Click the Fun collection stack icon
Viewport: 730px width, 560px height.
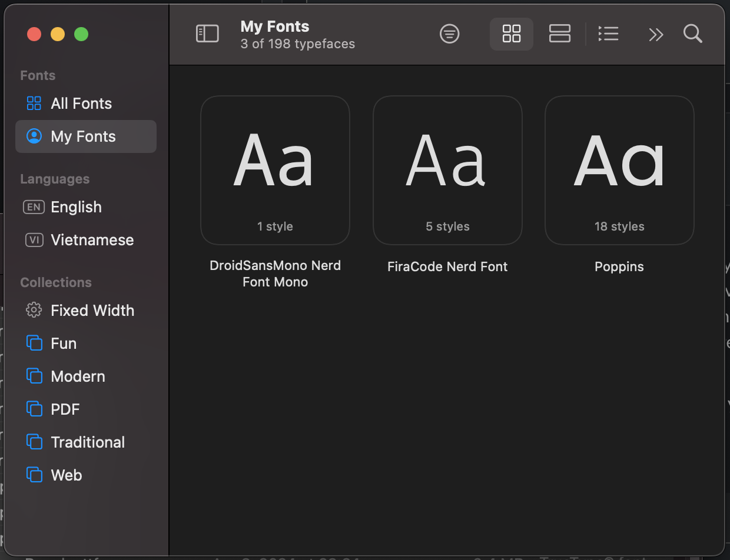pyautogui.click(x=34, y=344)
